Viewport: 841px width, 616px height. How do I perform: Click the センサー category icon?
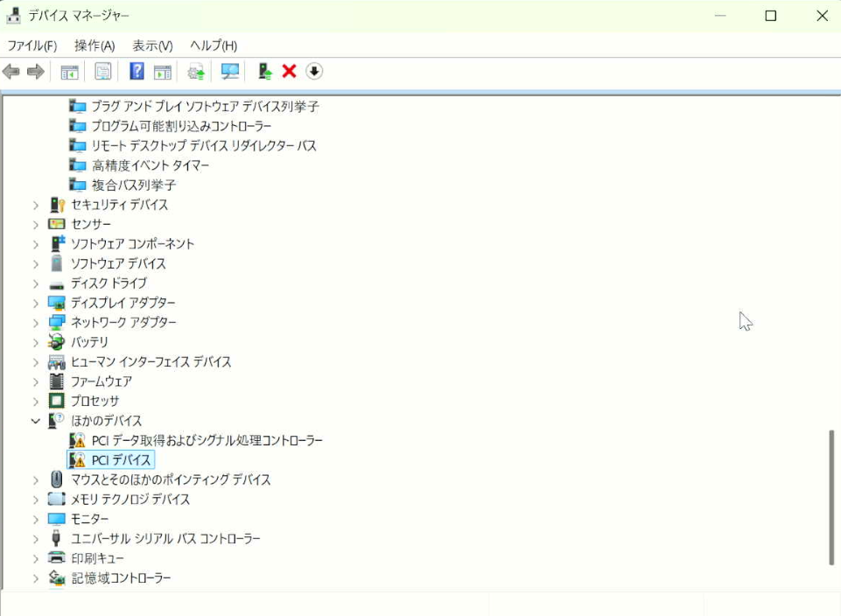point(57,224)
